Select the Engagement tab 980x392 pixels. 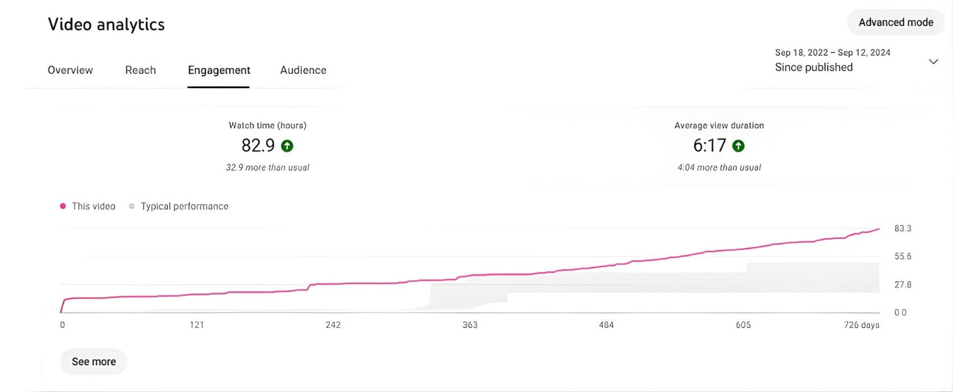point(218,70)
